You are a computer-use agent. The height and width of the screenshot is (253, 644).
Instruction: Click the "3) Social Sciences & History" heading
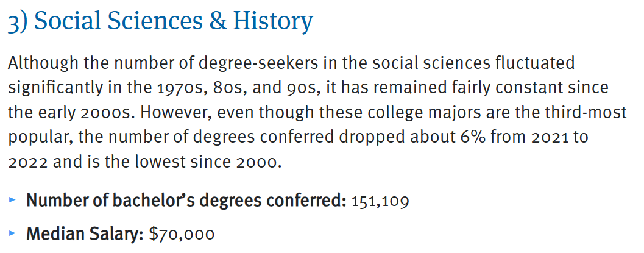(160, 22)
